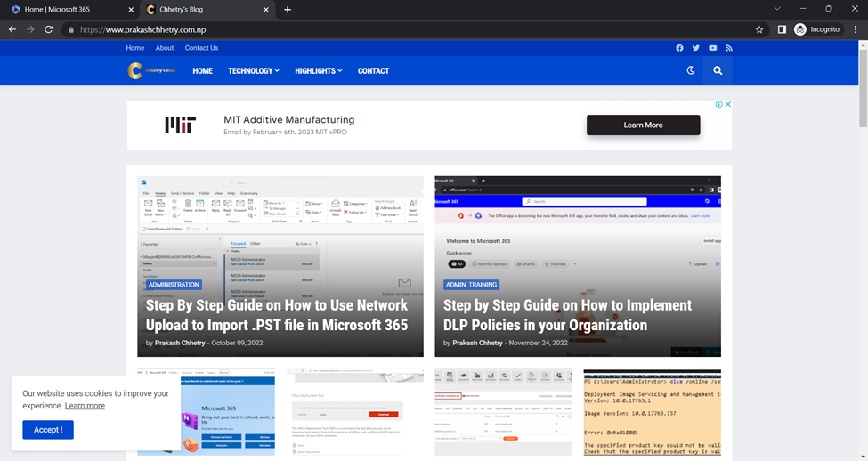Open site search via magnifier icon
868x461 pixels.
click(718, 70)
